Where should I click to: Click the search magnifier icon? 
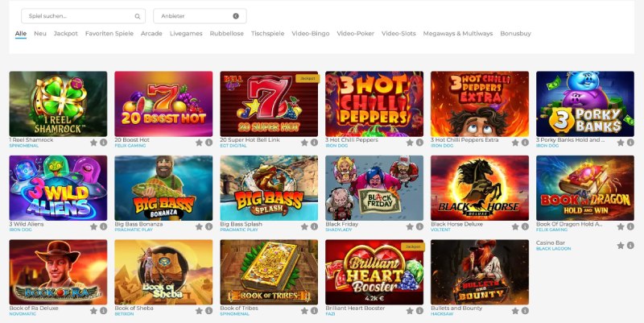(x=137, y=16)
